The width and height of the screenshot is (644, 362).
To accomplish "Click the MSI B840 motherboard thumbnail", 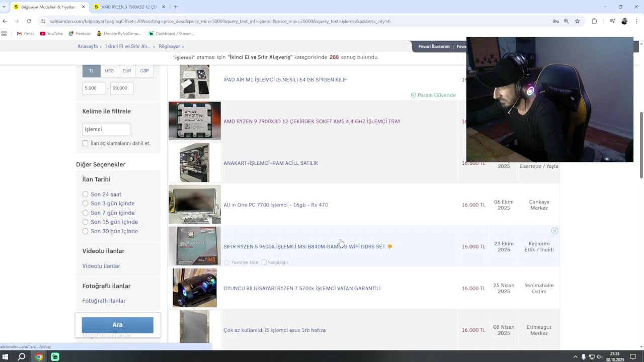I will [195, 246].
